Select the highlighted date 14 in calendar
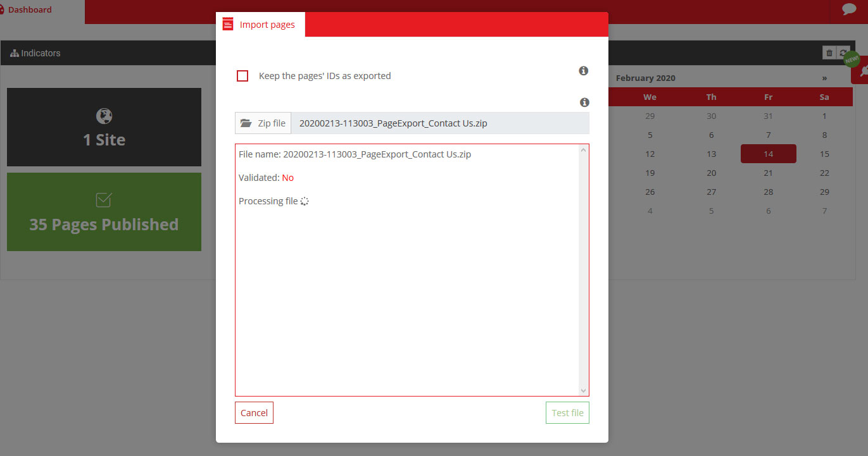The height and width of the screenshot is (456, 868). 768,154
